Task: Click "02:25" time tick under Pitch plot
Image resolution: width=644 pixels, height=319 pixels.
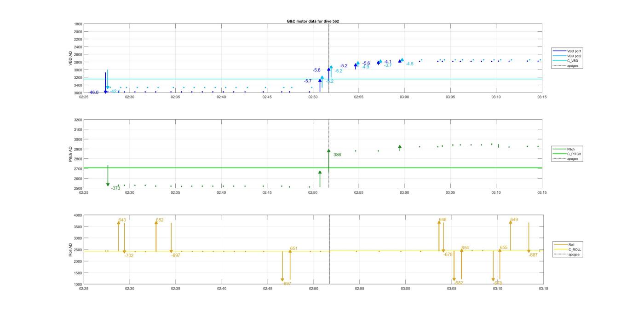Action: point(84,192)
